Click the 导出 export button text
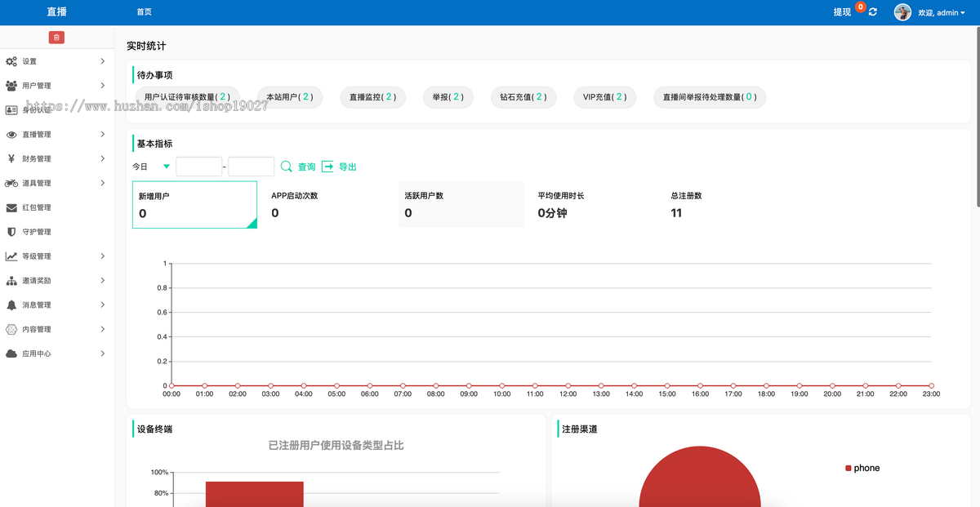 tap(348, 167)
